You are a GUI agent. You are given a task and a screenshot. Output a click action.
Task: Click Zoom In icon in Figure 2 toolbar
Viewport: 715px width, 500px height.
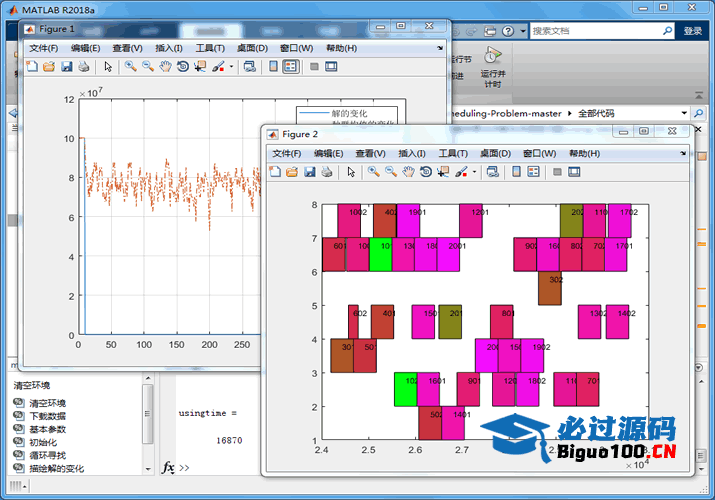click(x=374, y=172)
